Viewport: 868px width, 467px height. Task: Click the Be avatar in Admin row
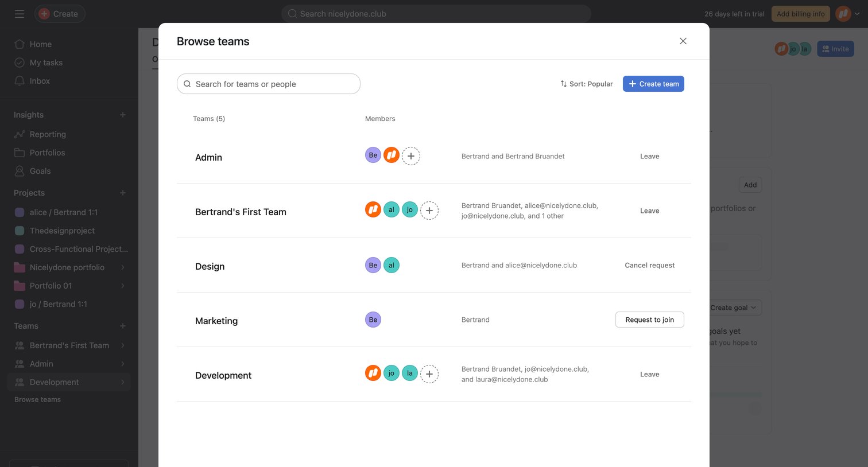[x=373, y=155]
